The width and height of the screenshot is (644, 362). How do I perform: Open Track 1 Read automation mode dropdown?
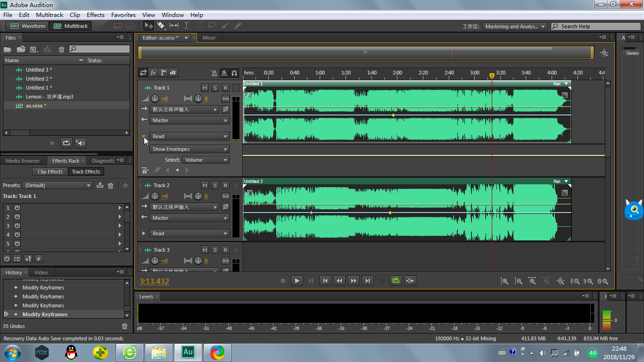190,136
